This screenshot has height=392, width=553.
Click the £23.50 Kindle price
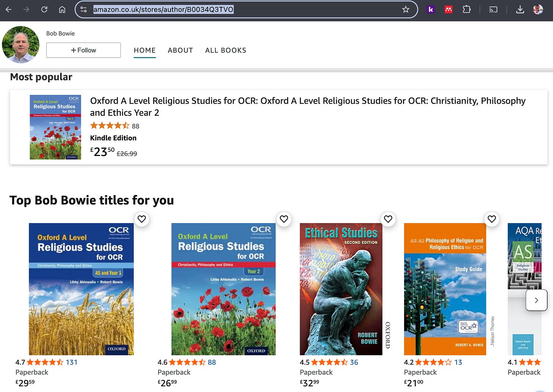[102, 151]
